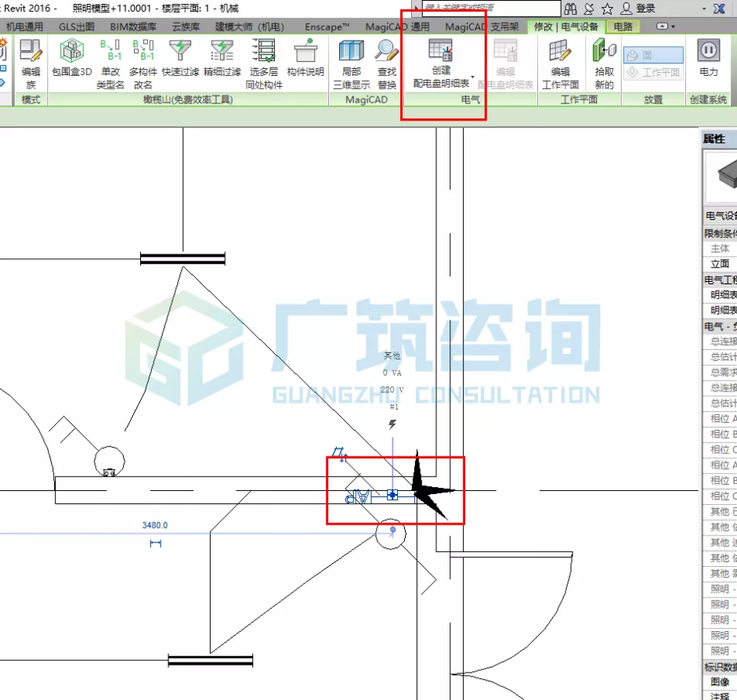Click the 属性 panel title
This screenshot has width=737, height=700.
click(x=714, y=139)
